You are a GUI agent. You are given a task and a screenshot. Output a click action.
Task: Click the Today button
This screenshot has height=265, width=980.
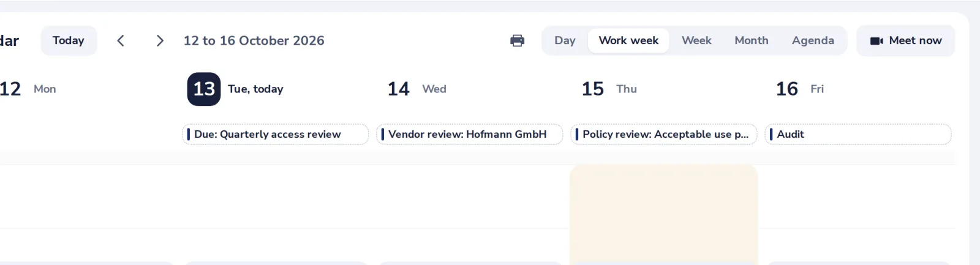click(x=69, y=40)
